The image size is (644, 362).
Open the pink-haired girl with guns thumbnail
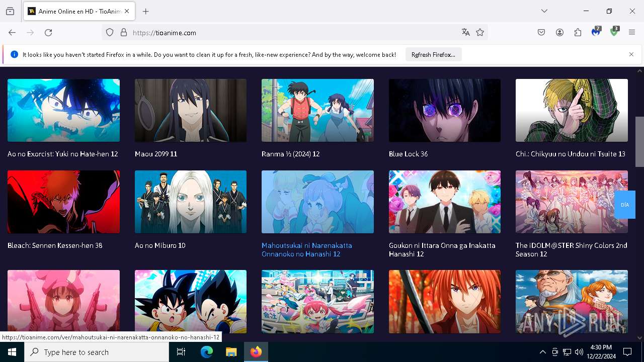coord(63,302)
